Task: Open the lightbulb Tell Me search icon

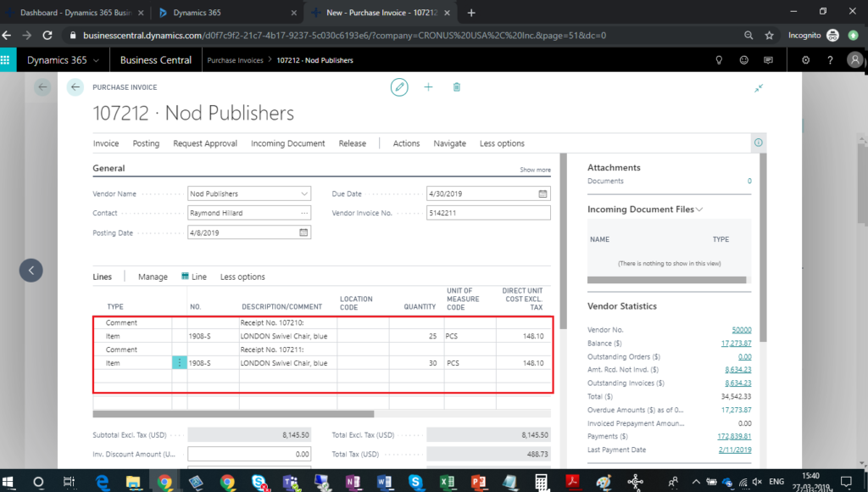Action: [x=719, y=60]
